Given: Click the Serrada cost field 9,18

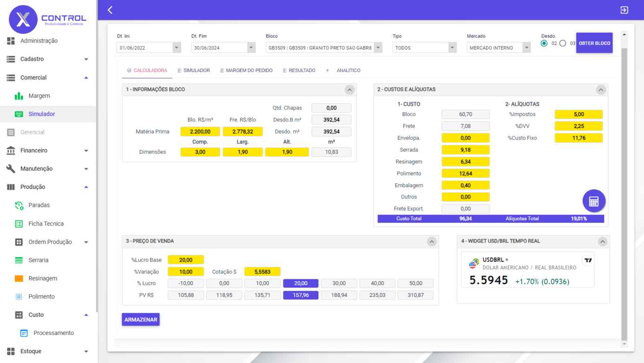Looking at the screenshot, I should coord(465,150).
